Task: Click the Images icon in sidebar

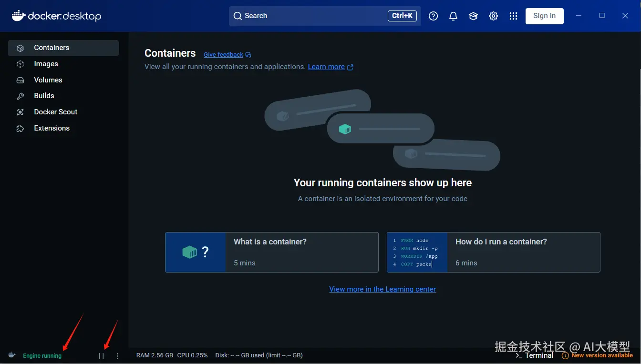Action: click(20, 64)
